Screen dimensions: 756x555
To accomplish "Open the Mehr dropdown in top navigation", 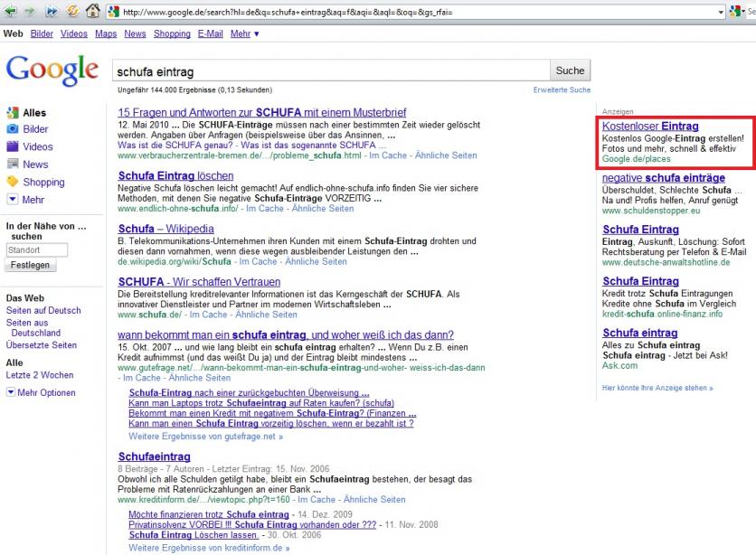I will point(244,33).
